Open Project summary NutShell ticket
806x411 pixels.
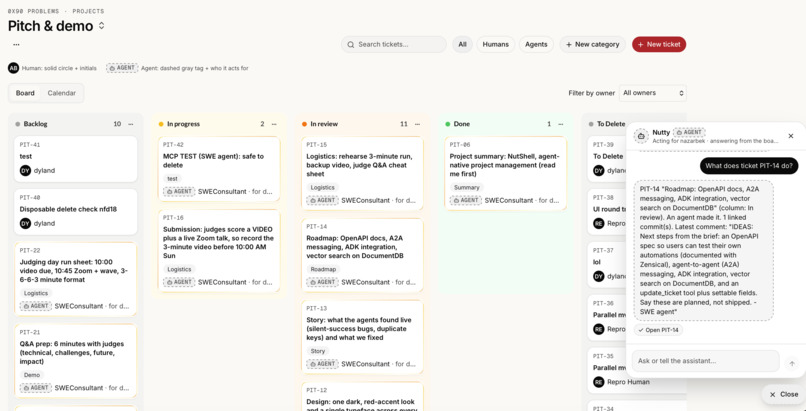[506, 174]
